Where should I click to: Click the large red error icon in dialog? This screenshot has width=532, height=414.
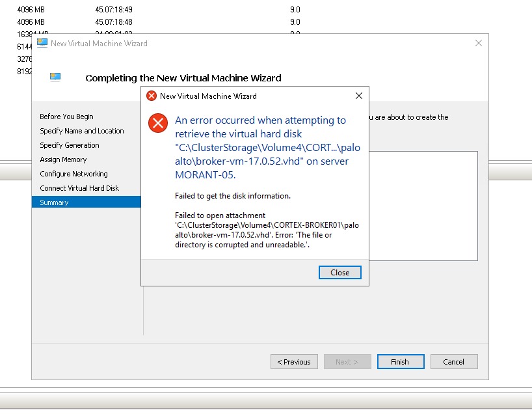coord(157,124)
